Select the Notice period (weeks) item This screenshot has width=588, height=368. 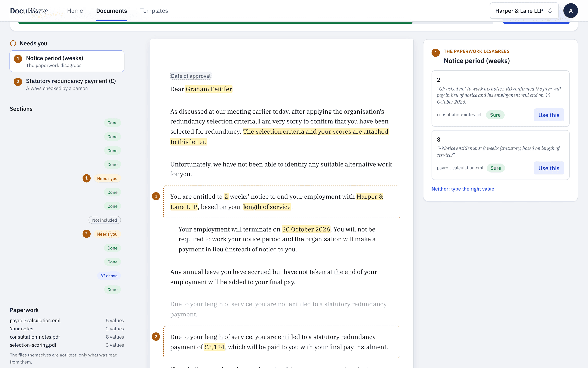coord(67,61)
